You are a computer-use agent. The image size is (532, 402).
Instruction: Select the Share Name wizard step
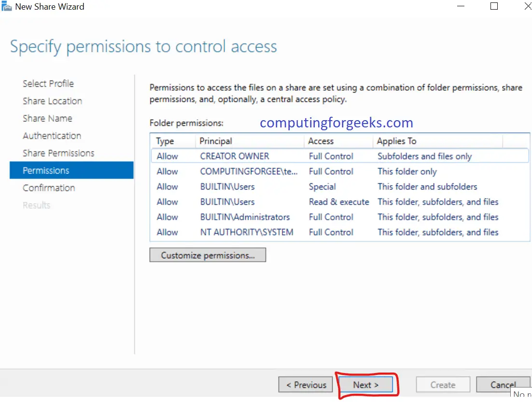pyautogui.click(x=47, y=118)
